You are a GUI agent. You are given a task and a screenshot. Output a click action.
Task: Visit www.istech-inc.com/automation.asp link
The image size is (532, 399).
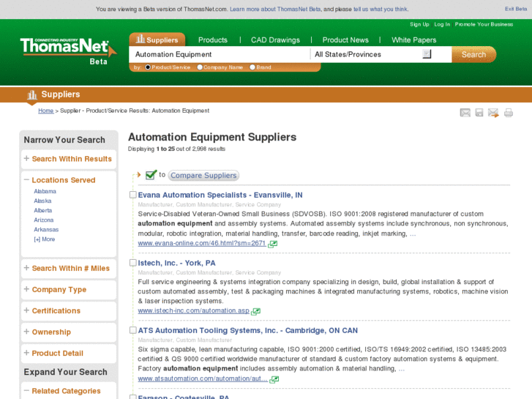tap(193, 310)
